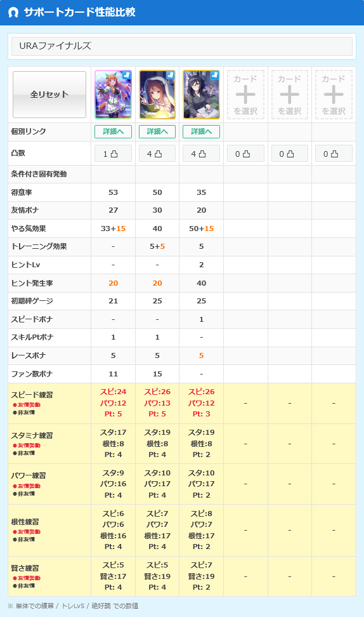The width and height of the screenshot is (364, 617).
Task: Open limit-break selector '0' in fourth column
Action: (245, 154)
